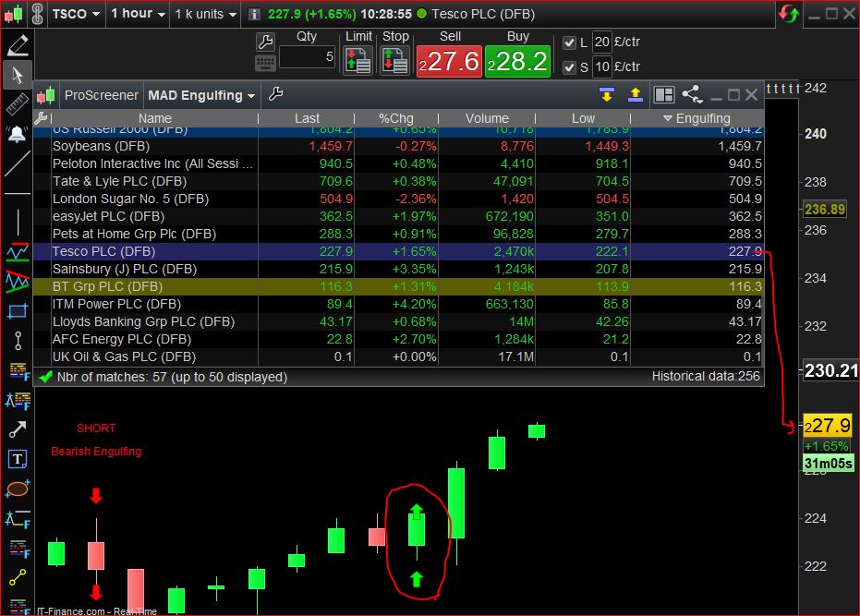Select the ellipse drawing tool
This screenshot has height=616, width=860.
pyautogui.click(x=18, y=489)
